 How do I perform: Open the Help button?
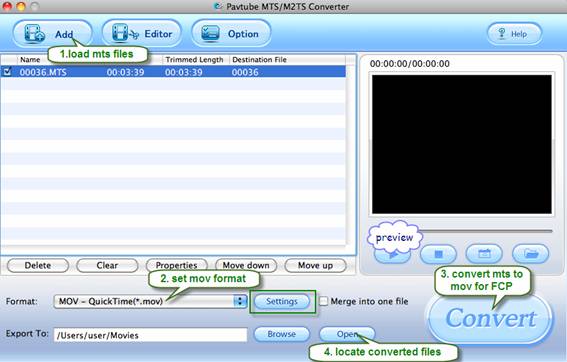pyautogui.click(x=515, y=34)
